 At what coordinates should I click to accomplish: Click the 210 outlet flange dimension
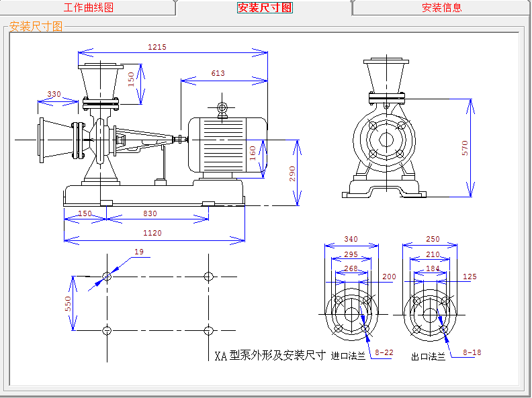[433, 254]
